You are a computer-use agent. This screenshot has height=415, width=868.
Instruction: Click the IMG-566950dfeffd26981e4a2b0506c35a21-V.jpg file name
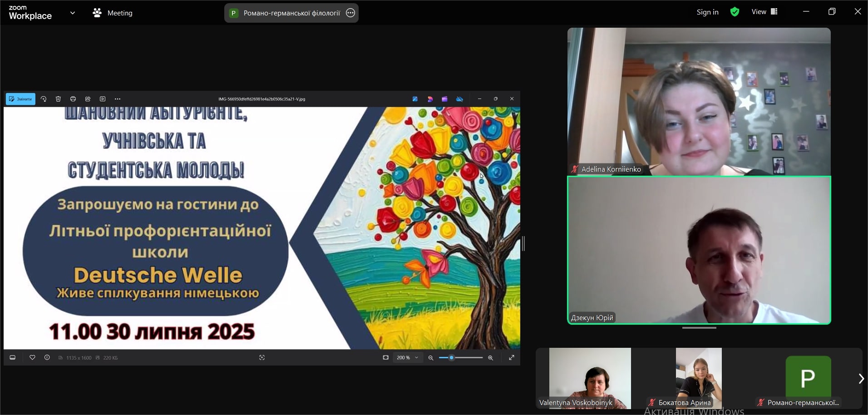pos(261,99)
